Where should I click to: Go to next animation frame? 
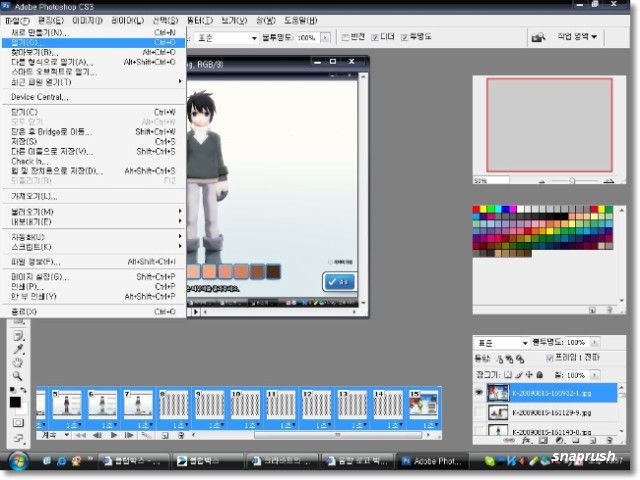[x=129, y=436]
